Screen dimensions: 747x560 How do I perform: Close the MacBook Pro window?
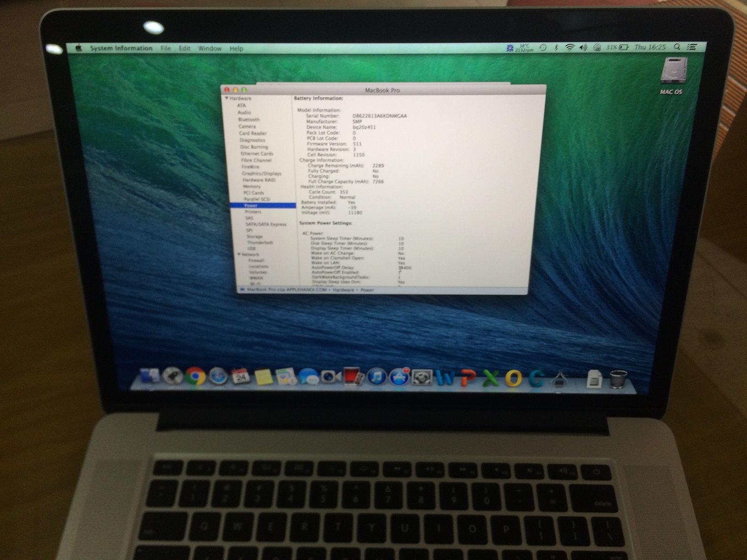(227, 90)
